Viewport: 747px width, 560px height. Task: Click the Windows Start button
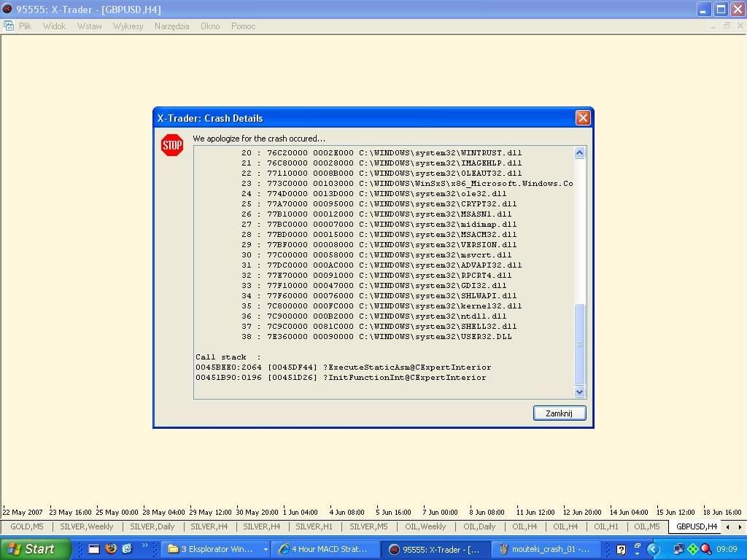click(35, 549)
